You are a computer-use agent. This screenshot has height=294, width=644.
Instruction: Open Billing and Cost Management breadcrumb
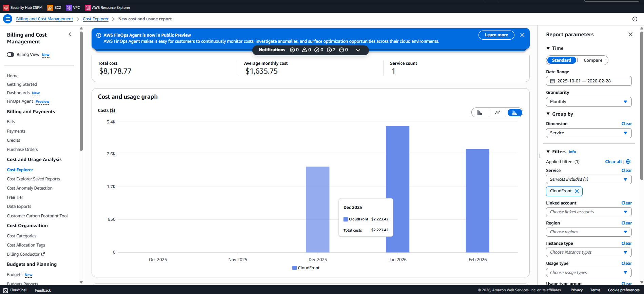click(x=44, y=19)
